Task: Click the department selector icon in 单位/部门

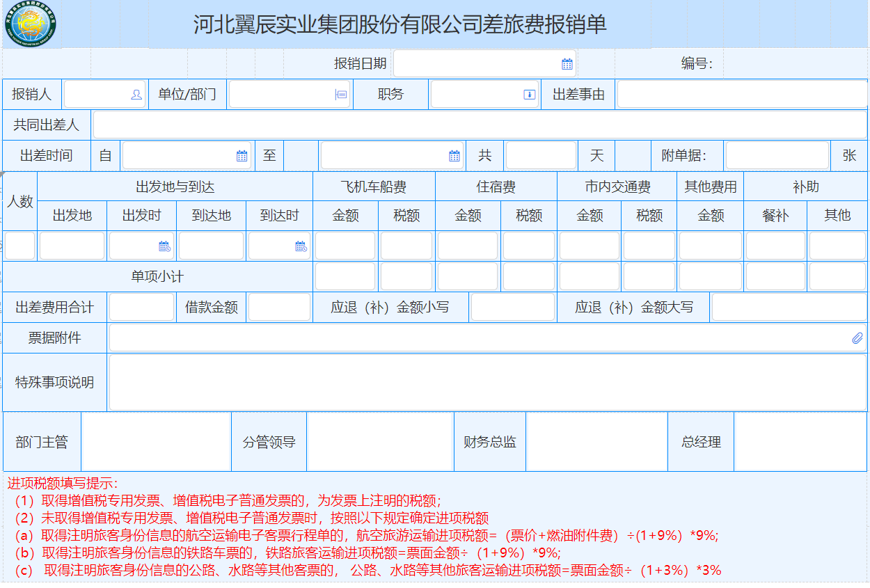Action: (342, 95)
